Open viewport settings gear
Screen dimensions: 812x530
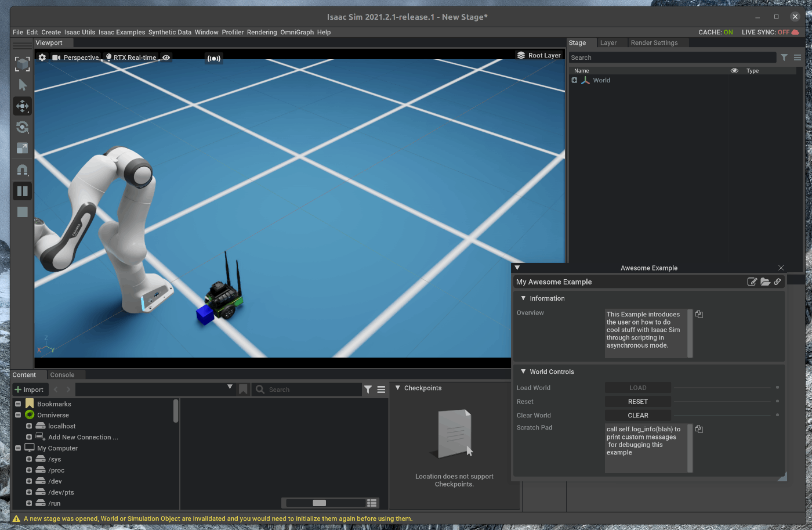(42, 57)
